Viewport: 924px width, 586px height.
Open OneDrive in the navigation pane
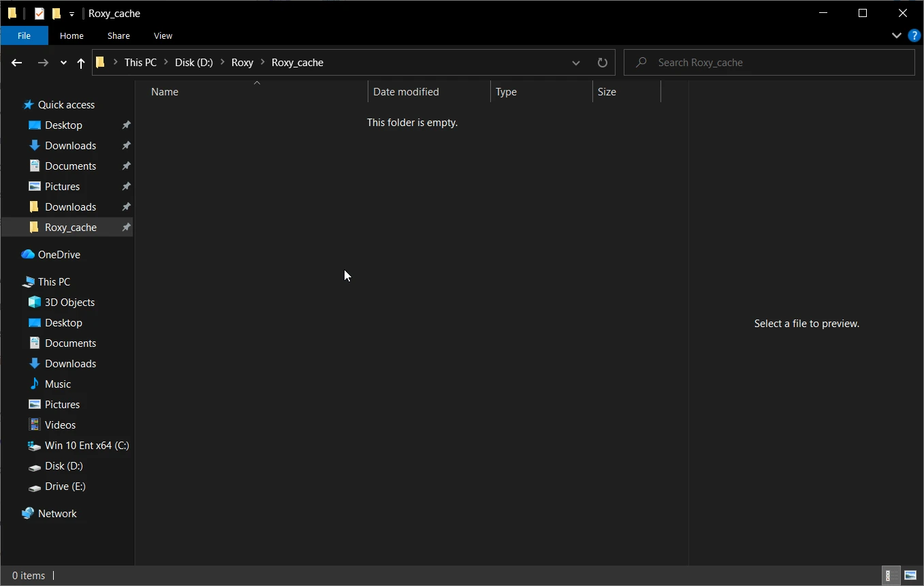[59, 254]
